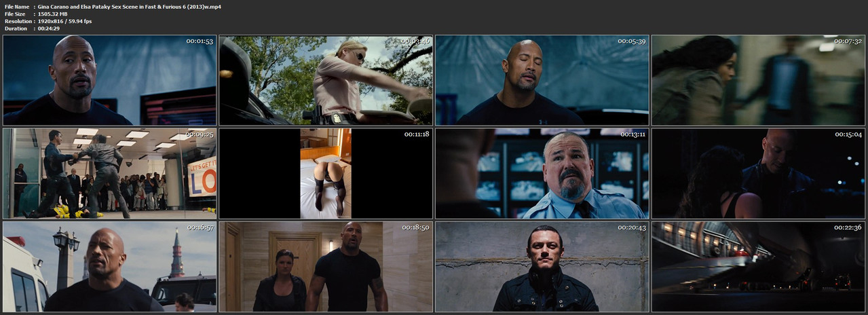Image resolution: width=868 pixels, height=315 pixels.
Task: Open the thumbnail stamped 00:16:57
Action: coord(109,266)
